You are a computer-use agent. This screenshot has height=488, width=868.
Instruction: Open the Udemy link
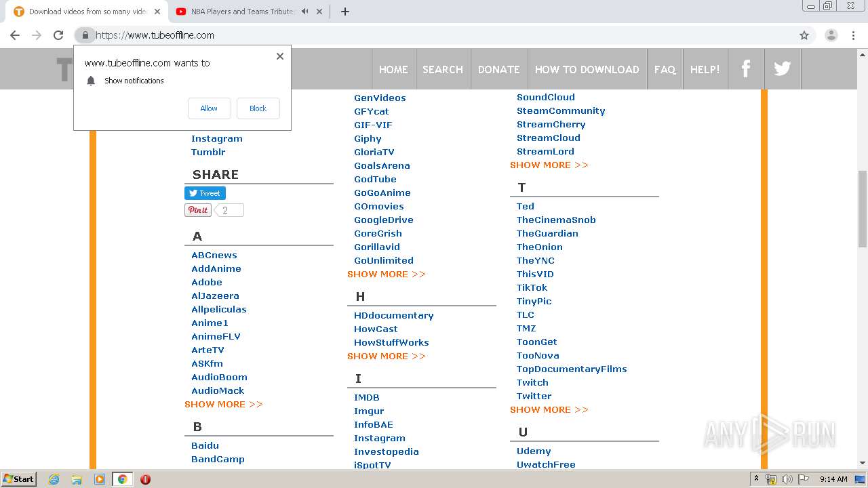pyautogui.click(x=534, y=451)
